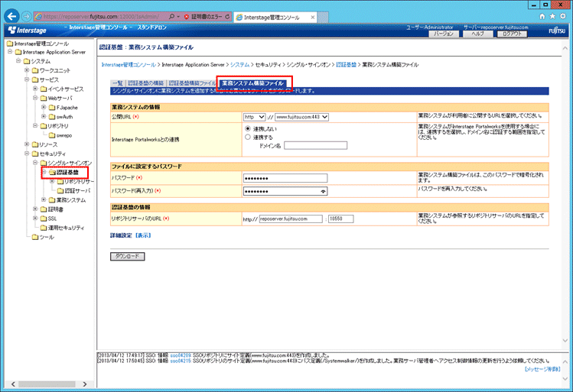Viewport: 573px width, 392px height.
Task: Click the tree pane horizontal scrollbar
Action: tap(49, 384)
